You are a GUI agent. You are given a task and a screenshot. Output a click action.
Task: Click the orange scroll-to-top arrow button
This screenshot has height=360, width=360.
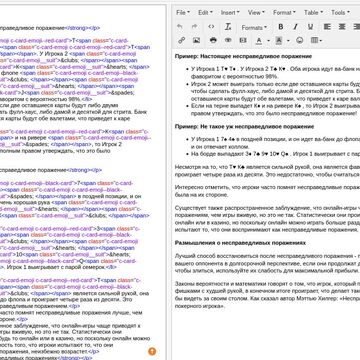pos(152,351)
